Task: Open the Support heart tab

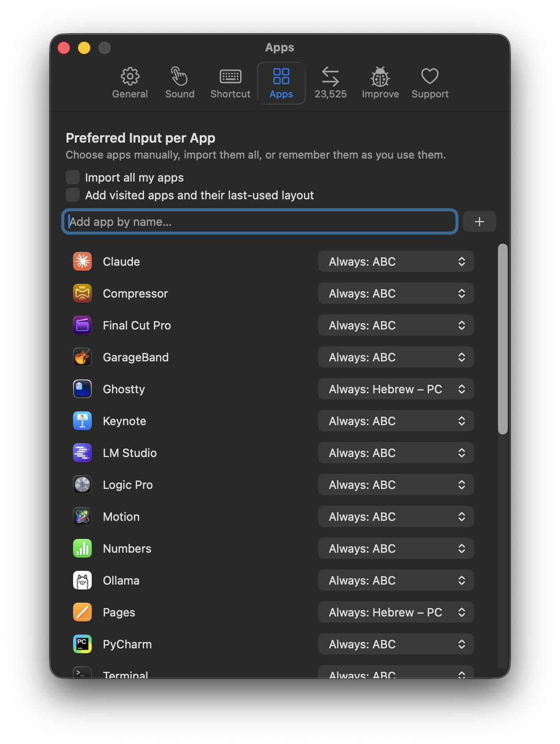Action: click(430, 83)
